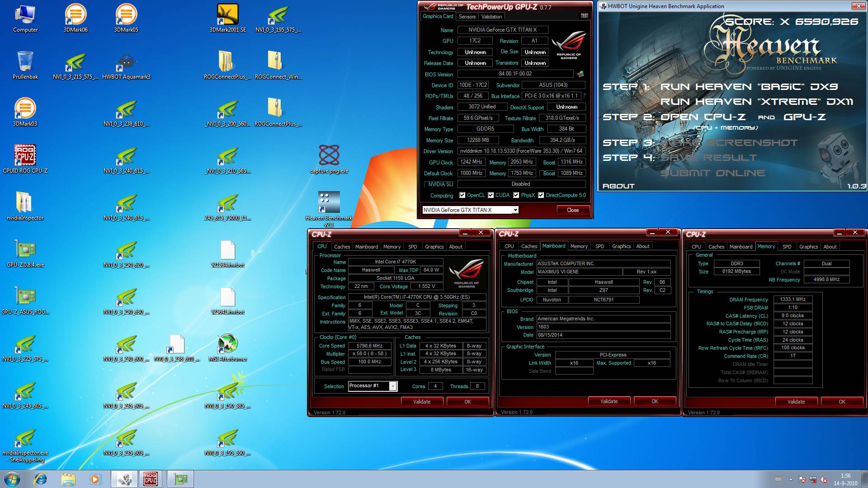Click Close button in GPU-Z
868x488 pixels.
point(573,210)
